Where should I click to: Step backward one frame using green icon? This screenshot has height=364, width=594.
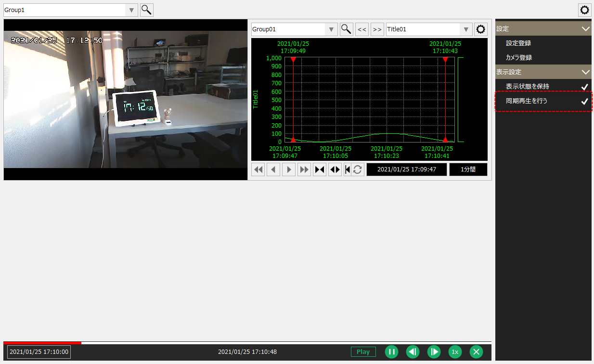(x=413, y=351)
